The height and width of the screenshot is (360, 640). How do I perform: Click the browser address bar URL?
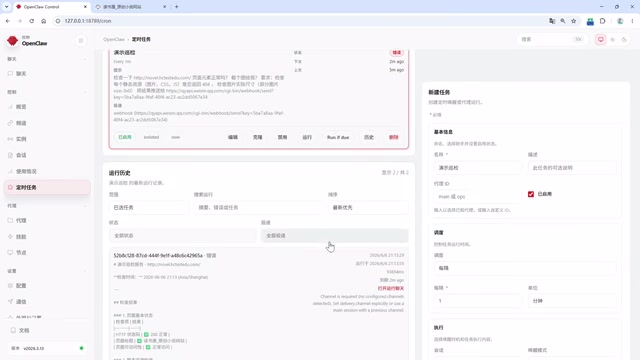(x=88, y=21)
